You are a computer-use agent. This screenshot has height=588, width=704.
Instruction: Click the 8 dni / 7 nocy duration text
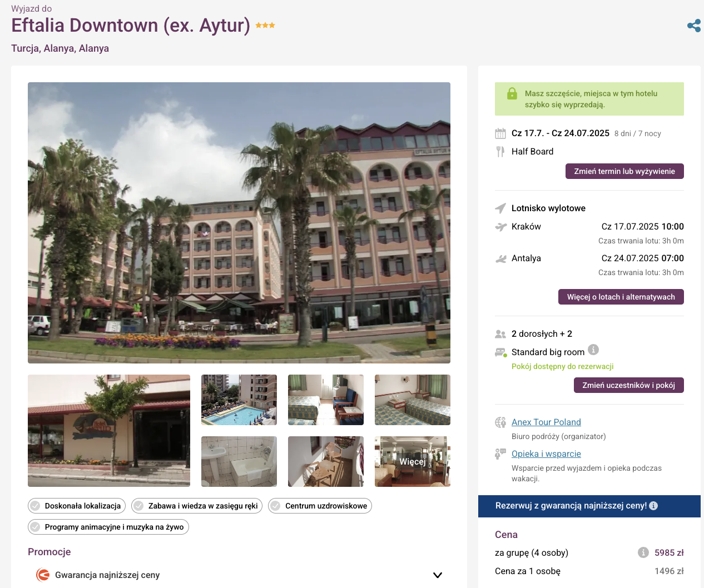click(x=638, y=134)
